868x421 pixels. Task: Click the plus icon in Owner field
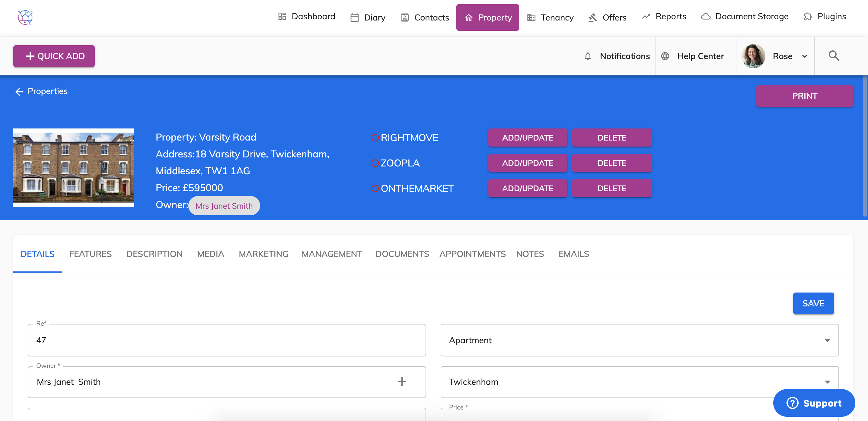coord(402,381)
